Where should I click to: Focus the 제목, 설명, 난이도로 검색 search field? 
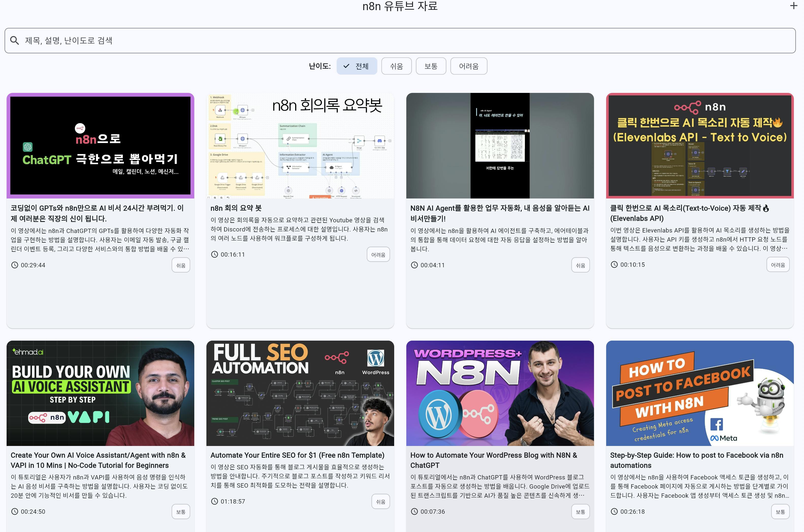(x=400, y=40)
